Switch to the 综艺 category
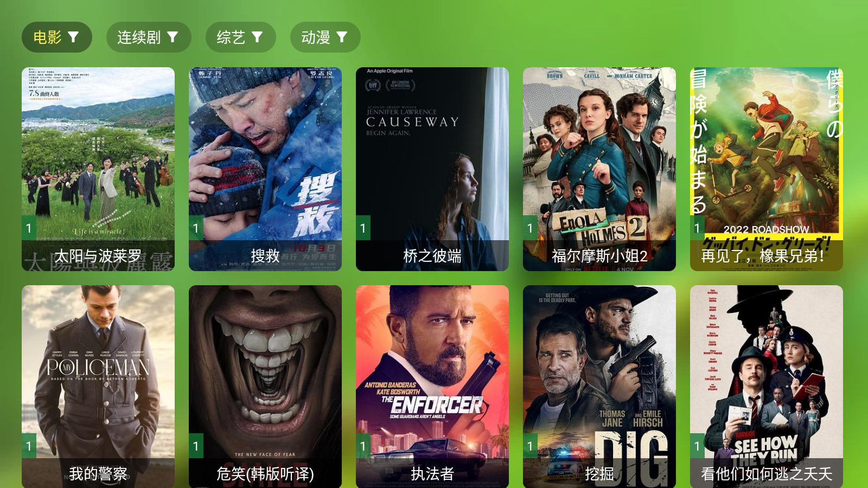 click(241, 37)
